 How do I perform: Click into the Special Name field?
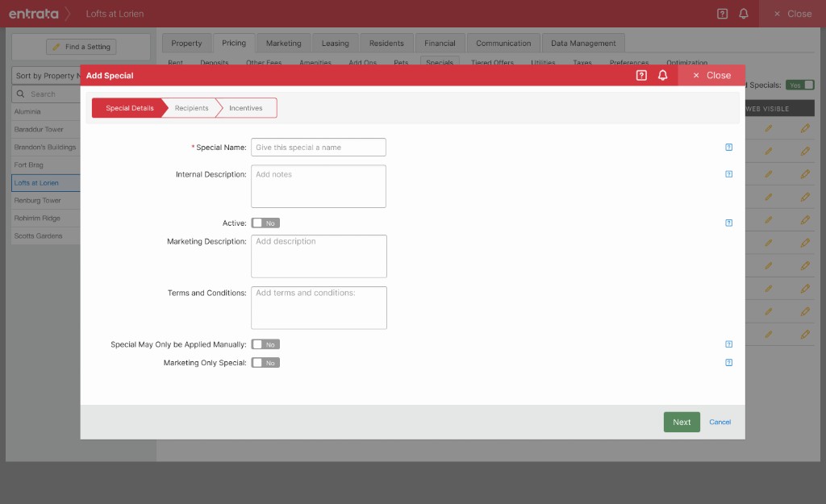[x=318, y=148]
